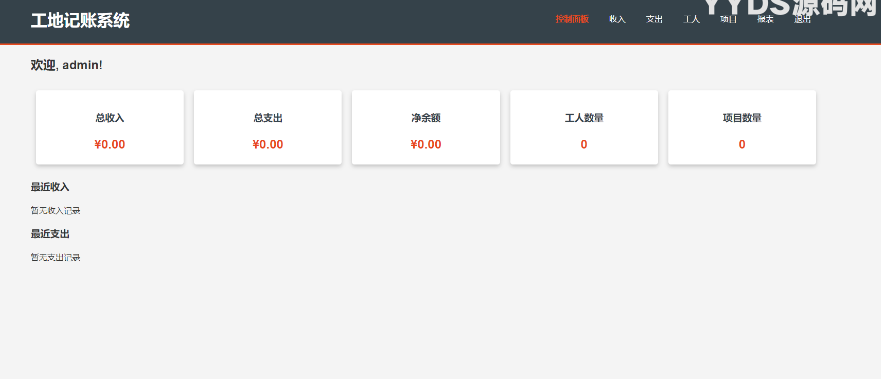Select the 总收入 total income card
Image resolution: width=881 pixels, height=379 pixels.
coord(110,127)
